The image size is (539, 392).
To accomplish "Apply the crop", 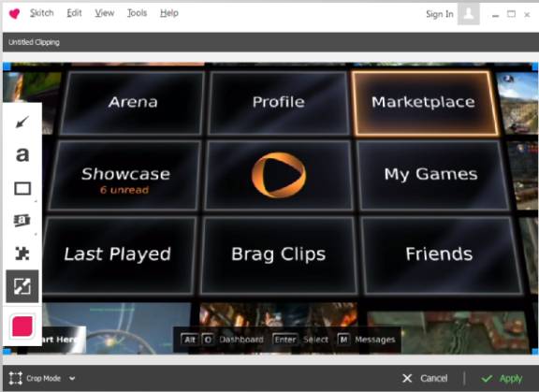I will click(503, 379).
